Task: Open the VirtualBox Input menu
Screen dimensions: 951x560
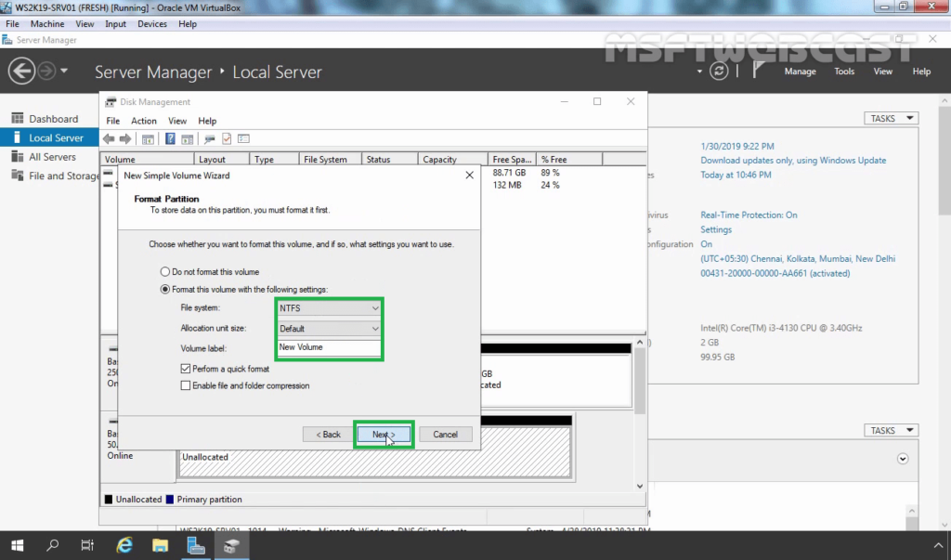Action: 115,23
